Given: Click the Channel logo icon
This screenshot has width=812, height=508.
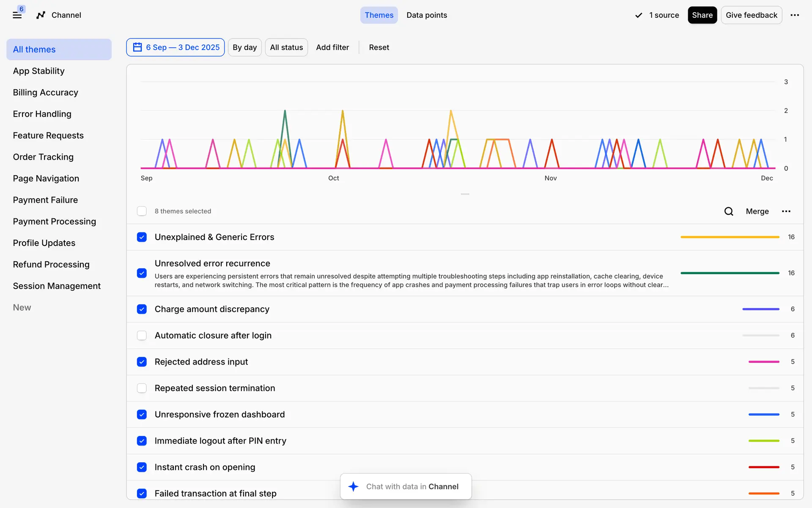Looking at the screenshot, I should 41,15.
